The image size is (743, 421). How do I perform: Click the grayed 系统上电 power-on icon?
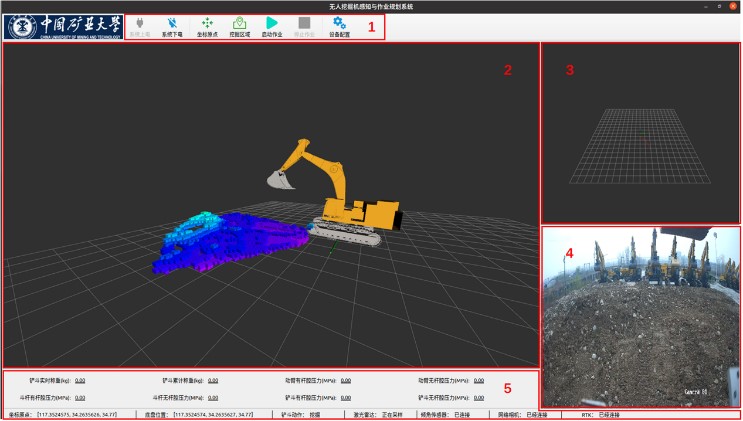coord(141,22)
